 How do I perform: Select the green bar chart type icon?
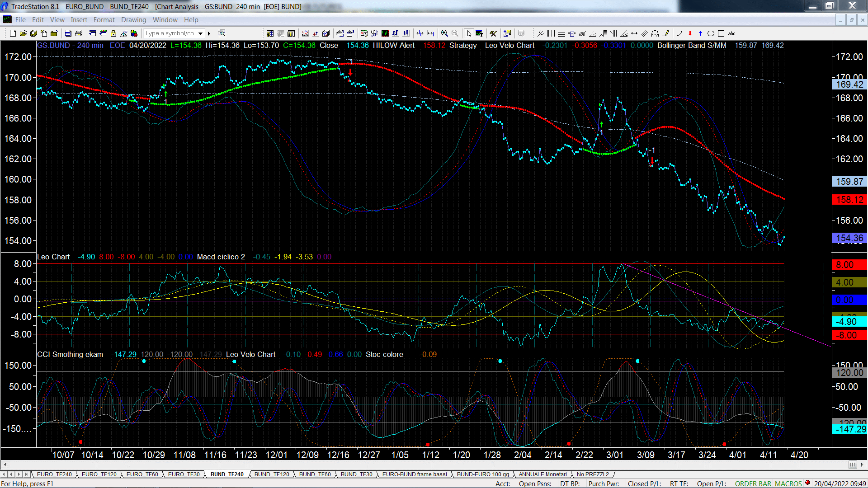click(x=385, y=33)
